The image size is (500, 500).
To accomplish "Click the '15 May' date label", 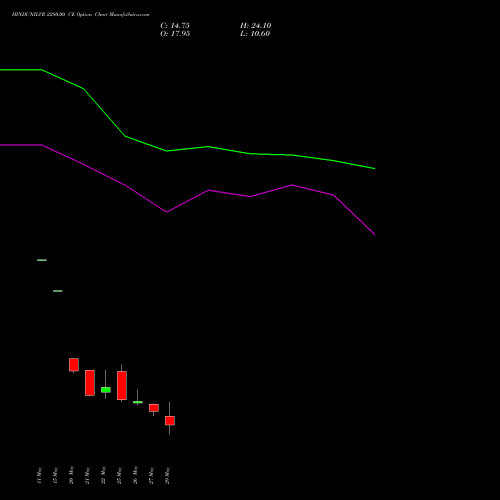I will tap(55, 475).
